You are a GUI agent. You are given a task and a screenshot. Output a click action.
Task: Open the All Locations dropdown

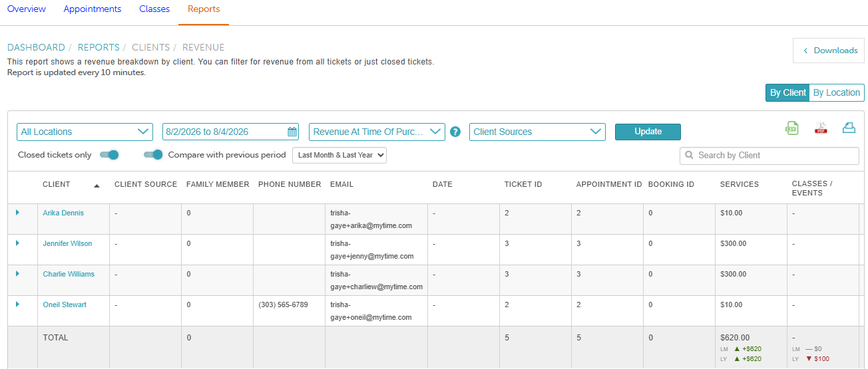[x=85, y=132]
